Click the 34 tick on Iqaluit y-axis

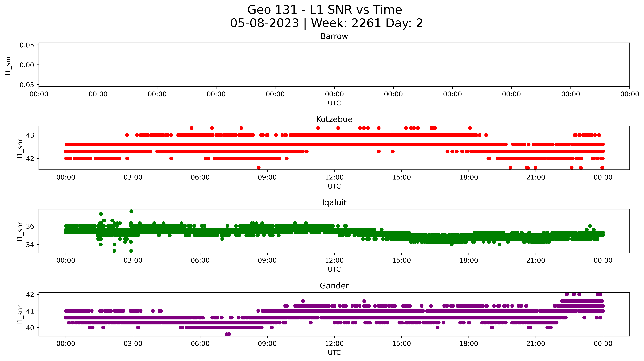point(30,245)
